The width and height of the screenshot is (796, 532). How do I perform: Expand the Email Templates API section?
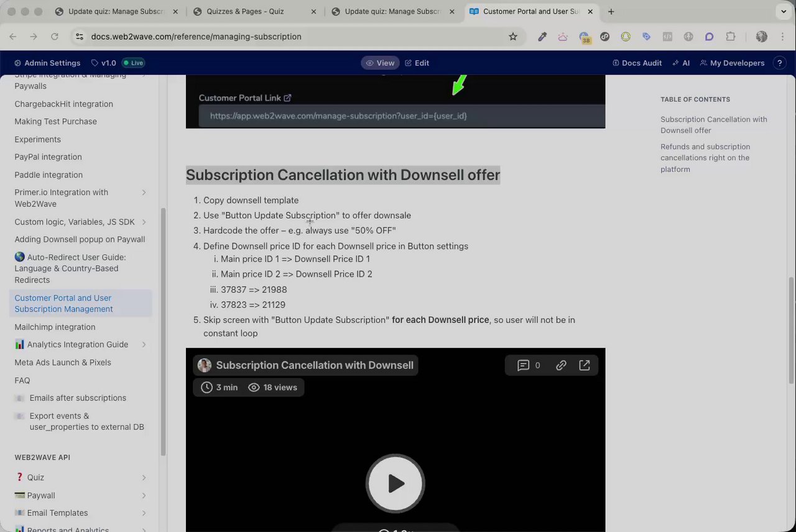144,513
